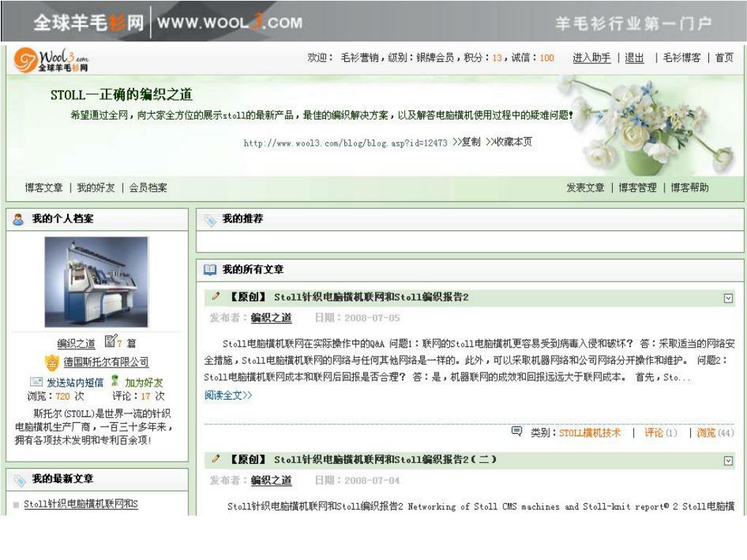
Task: Click 浏览 count 720
Action: (x=63, y=396)
